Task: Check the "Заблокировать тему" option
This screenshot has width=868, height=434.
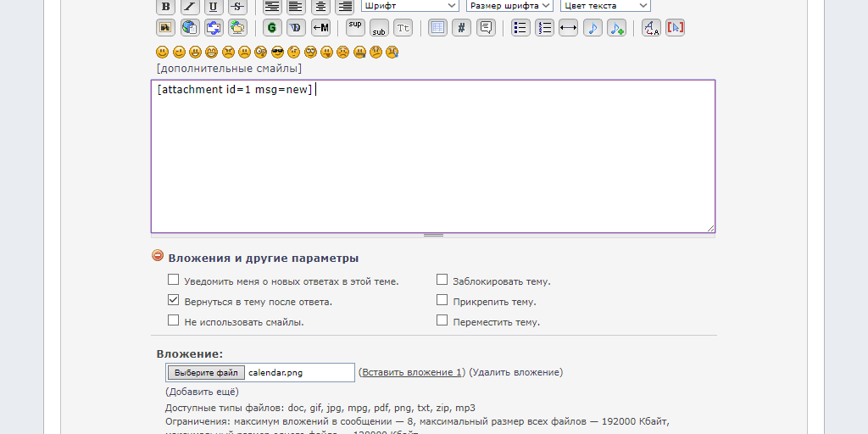Action: point(442,280)
